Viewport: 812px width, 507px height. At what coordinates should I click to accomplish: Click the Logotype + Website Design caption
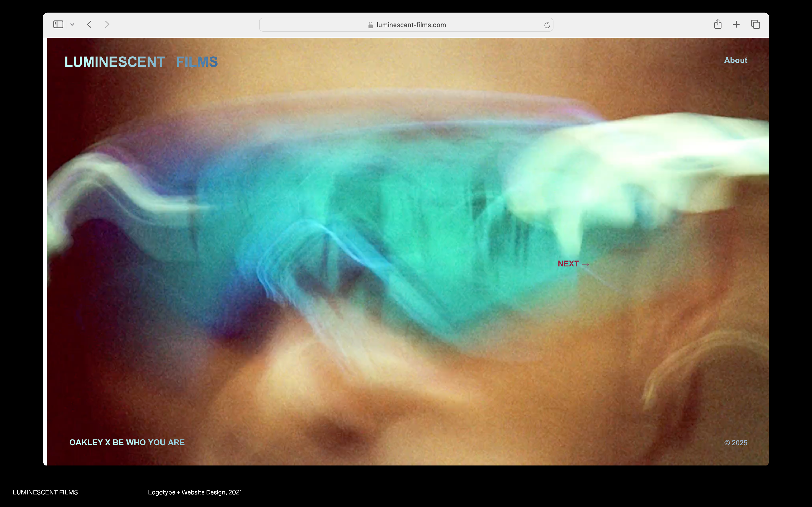pyautogui.click(x=195, y=492)
